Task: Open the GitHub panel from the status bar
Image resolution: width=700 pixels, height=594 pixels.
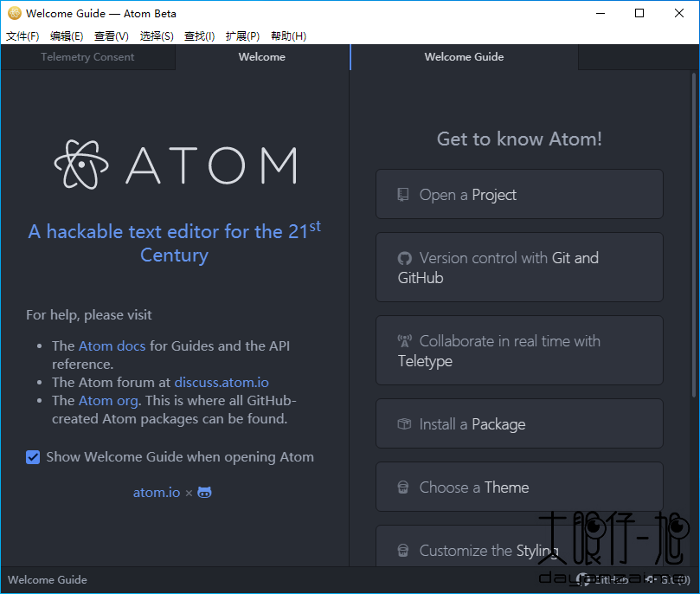Action: coord(601,579)
